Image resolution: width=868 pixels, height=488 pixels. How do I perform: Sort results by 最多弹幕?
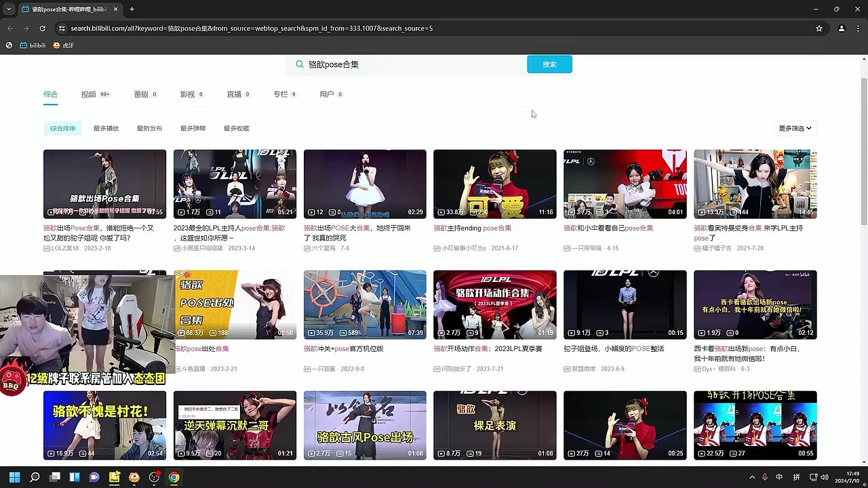(x=193, y=128)
